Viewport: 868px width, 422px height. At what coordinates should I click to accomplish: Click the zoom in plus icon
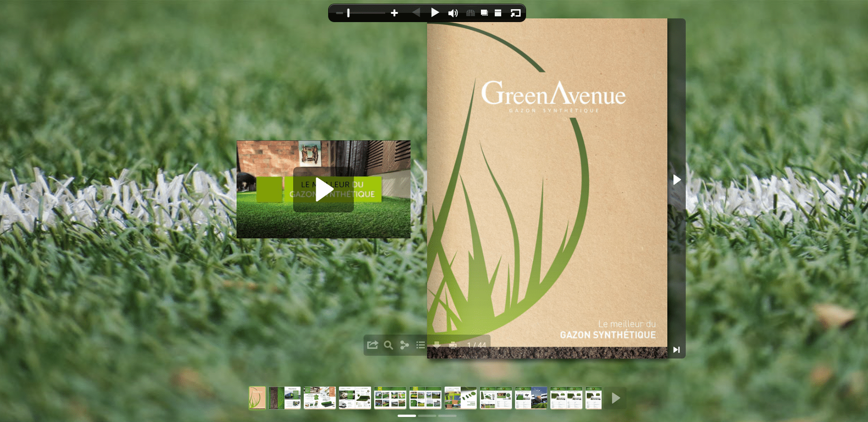(x=394, y=13)
